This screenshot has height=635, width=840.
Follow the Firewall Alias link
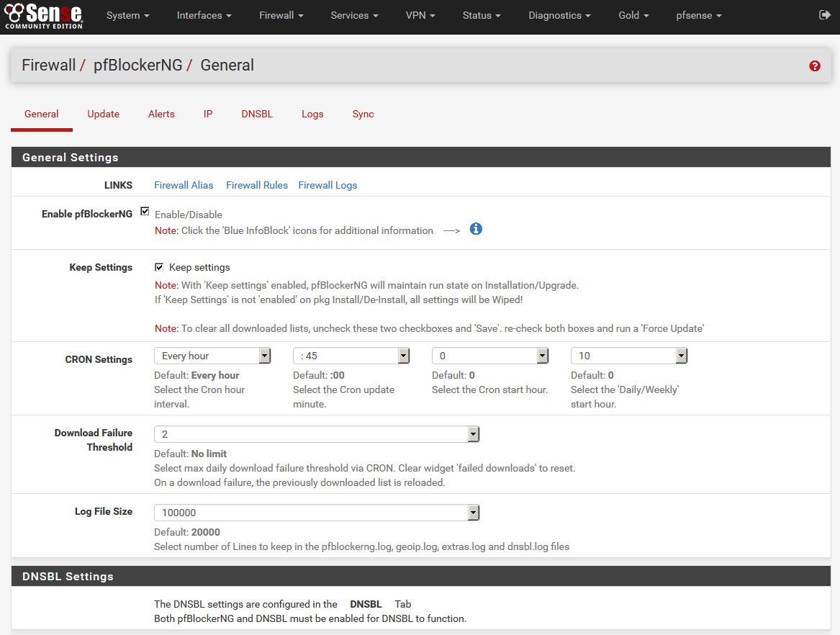coord(184,185)
